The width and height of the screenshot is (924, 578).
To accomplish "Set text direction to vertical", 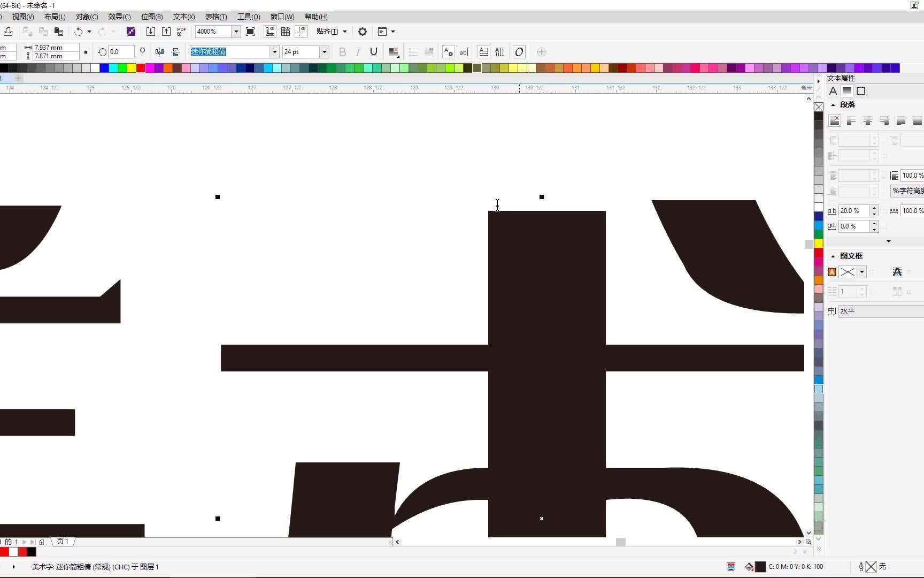I will point(499,52).
